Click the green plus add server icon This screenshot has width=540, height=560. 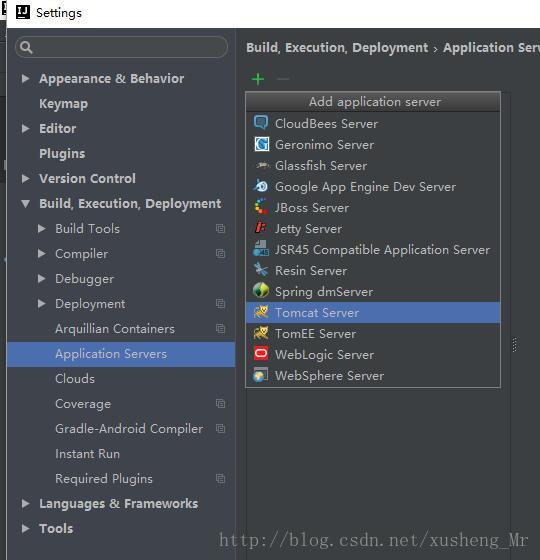click(258, 79)
